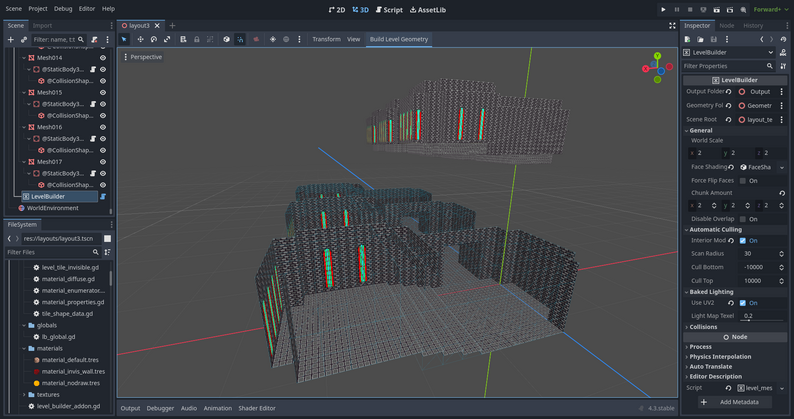Screen dimensions: 794x419
Task: Open the LevelBuilder object dropdown in Inspector
Action: (x=728, y=52)
